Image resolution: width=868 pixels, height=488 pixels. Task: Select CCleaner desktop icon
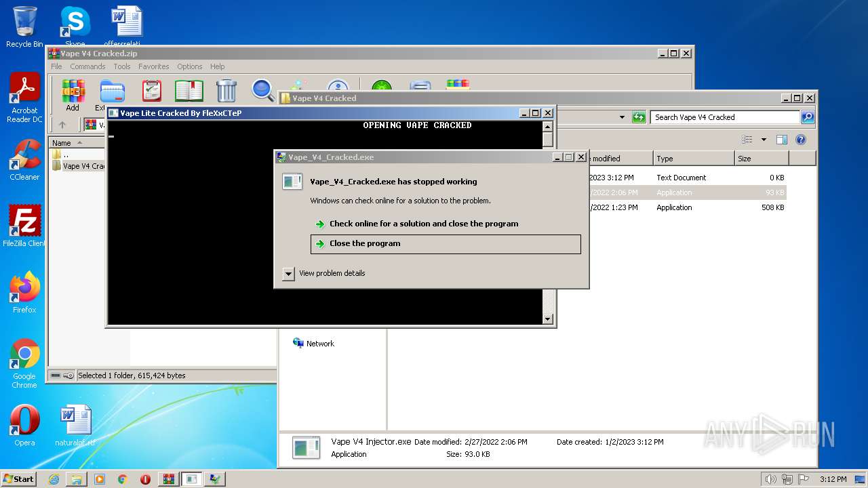click(x=24, y=160)
